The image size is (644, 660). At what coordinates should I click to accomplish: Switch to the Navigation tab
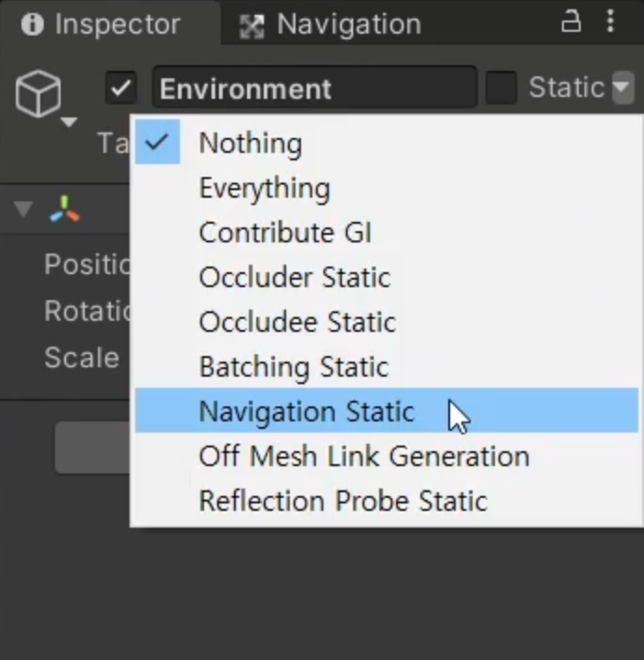[x=347, y=24]
